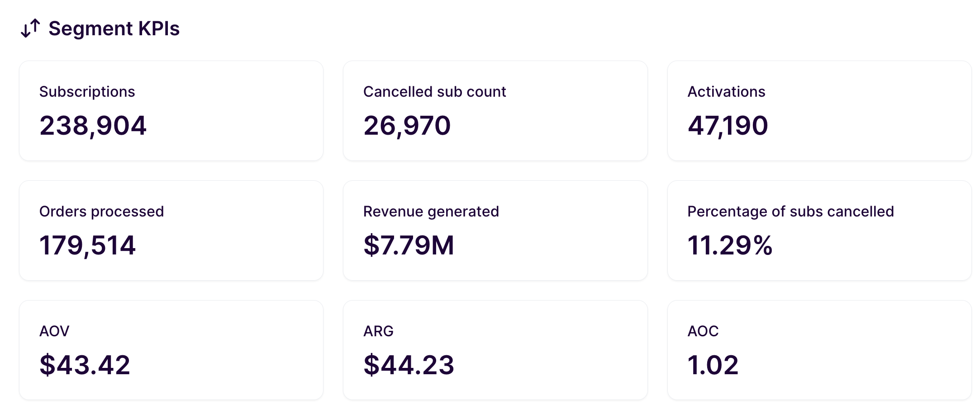Viewport: 980px width, 414px height.
Task: Click the $44.23 ARG value
Action: [x=409, y=365]
